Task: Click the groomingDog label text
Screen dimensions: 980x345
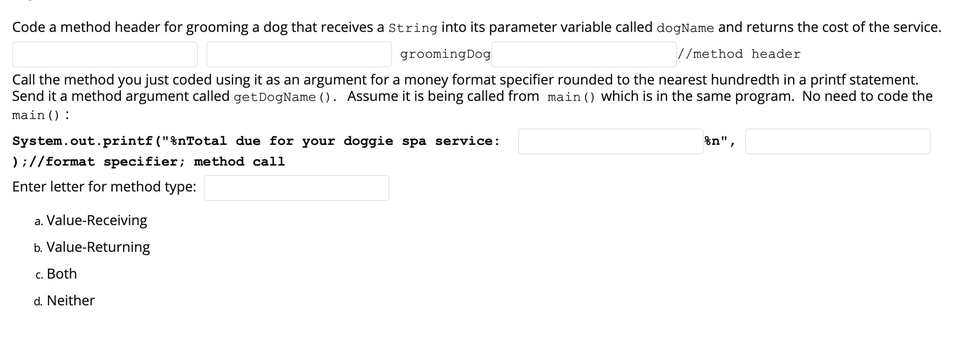Action: pos(445,53)
